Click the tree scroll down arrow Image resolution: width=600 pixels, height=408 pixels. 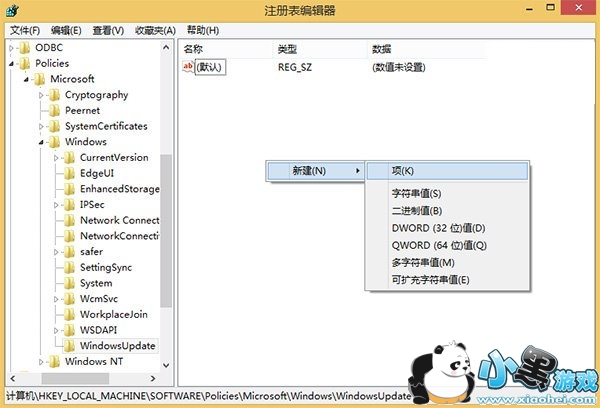coord(166,366)
